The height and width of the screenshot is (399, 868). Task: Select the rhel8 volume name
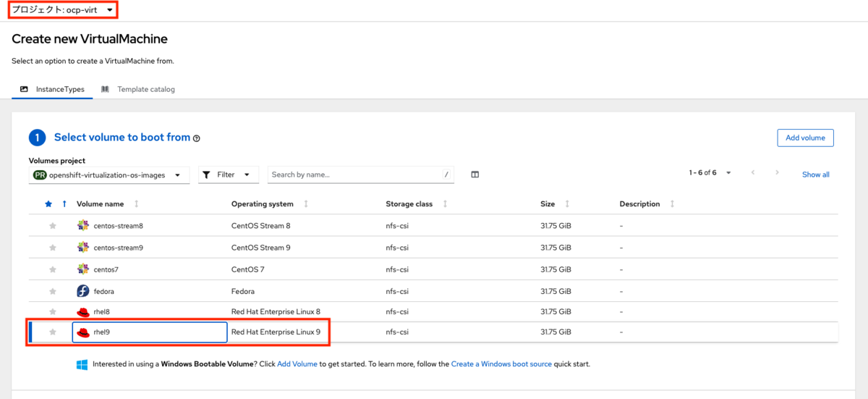pyautogui.click(x=102, y=312)
